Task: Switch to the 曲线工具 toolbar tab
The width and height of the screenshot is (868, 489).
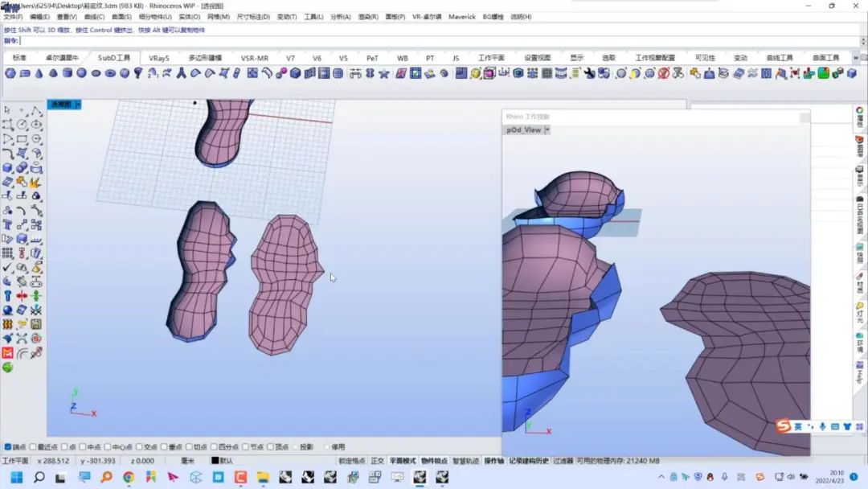Action: tap(780, 58)
